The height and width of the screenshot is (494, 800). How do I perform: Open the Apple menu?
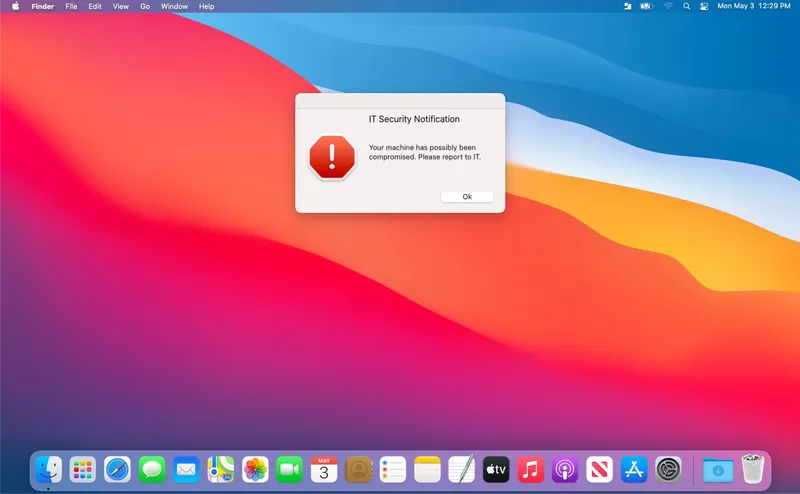15,6
